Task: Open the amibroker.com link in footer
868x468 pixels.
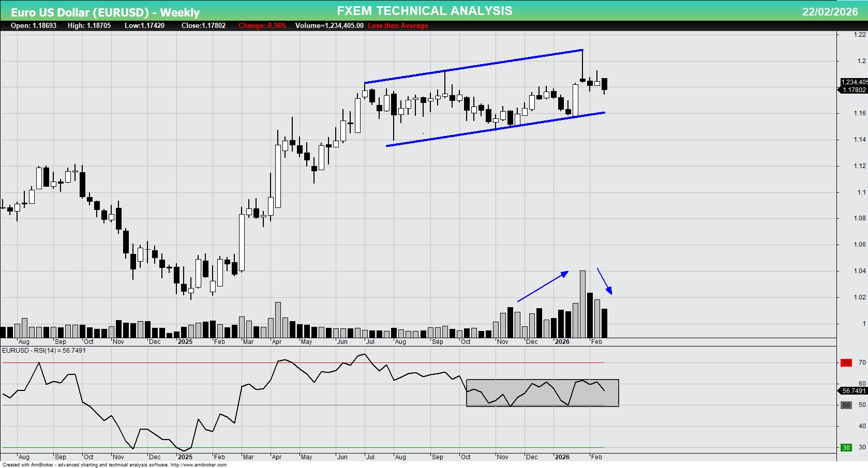Action: pyautogui.click(x=198, y=465)
